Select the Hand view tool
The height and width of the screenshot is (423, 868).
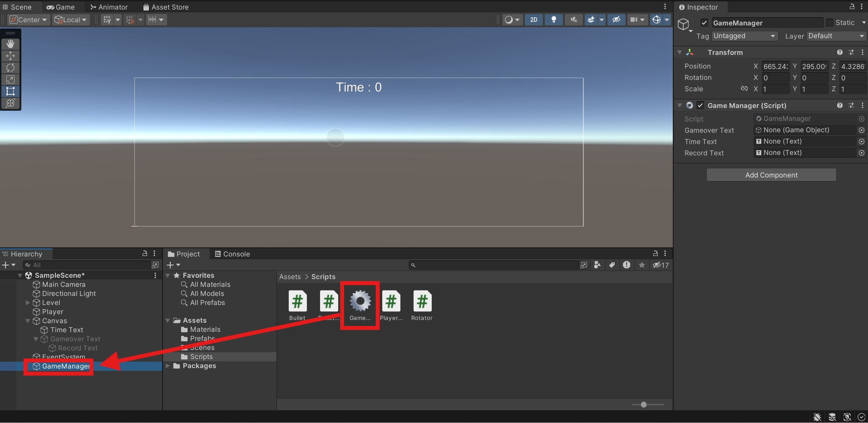[x=10, y=44]
